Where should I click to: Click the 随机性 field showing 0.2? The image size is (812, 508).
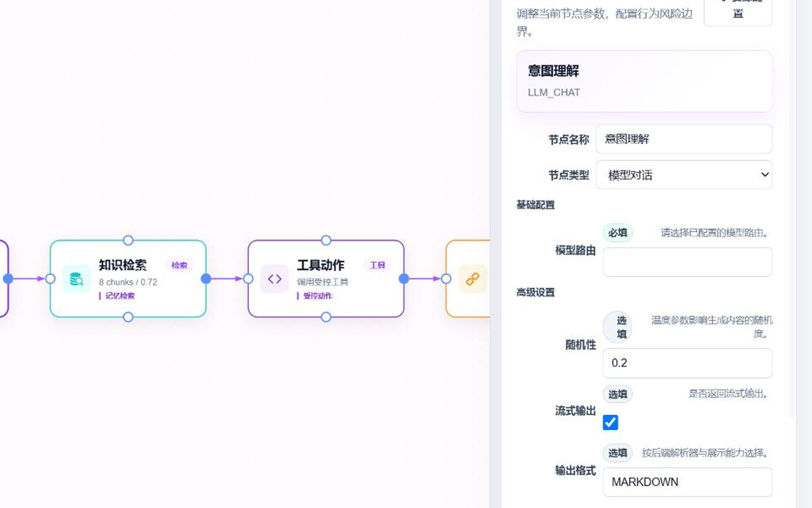coord(687,363)
